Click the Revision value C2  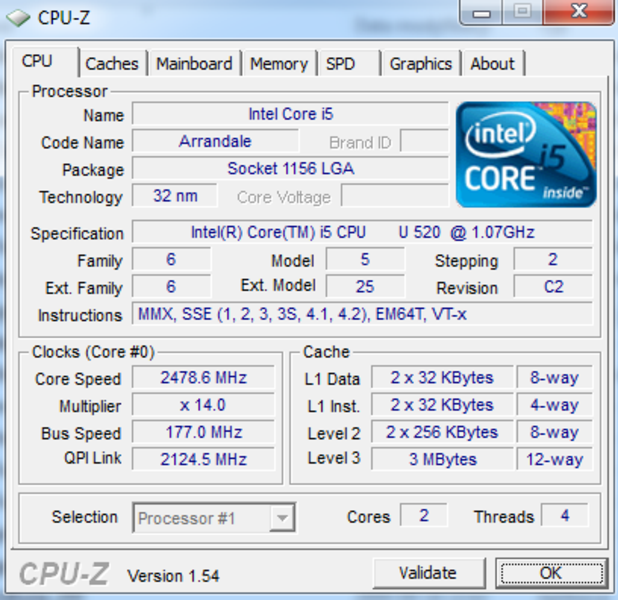553,287
